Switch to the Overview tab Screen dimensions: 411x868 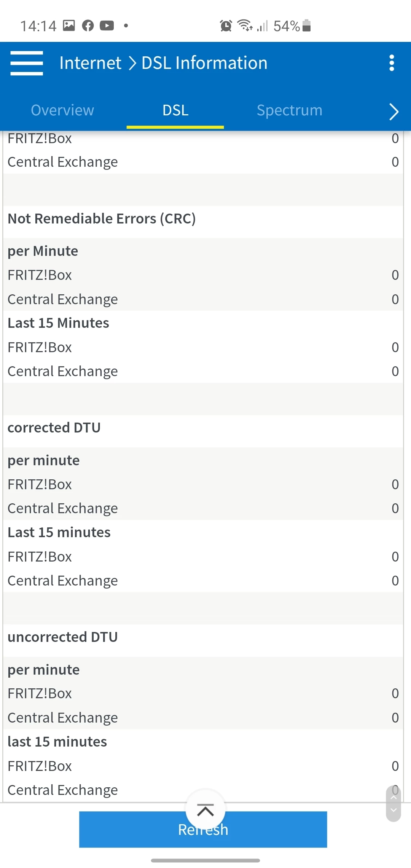(62, 110)
